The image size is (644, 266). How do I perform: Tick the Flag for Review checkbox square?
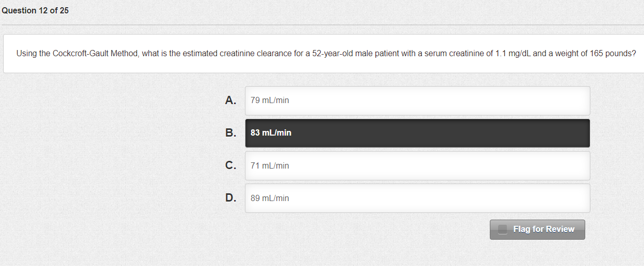503,229
